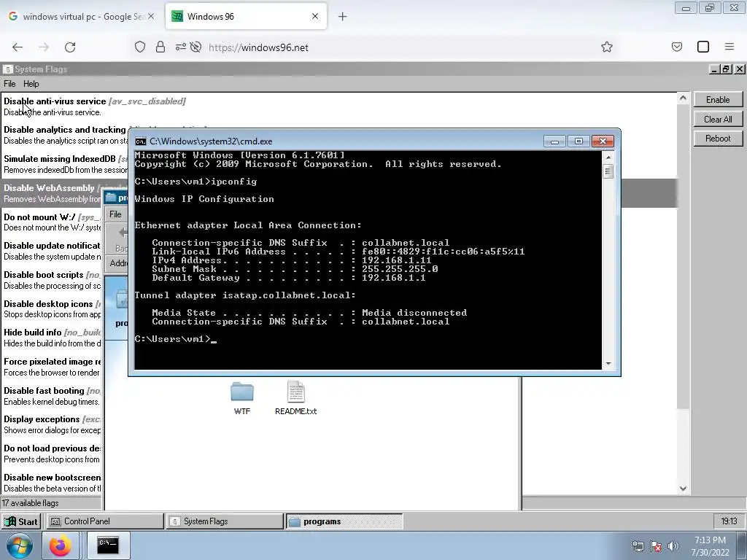The height and width of the screenshot is (560, 747).
Task: Minimize the System Flags window
Action: (x=714, y=69)
